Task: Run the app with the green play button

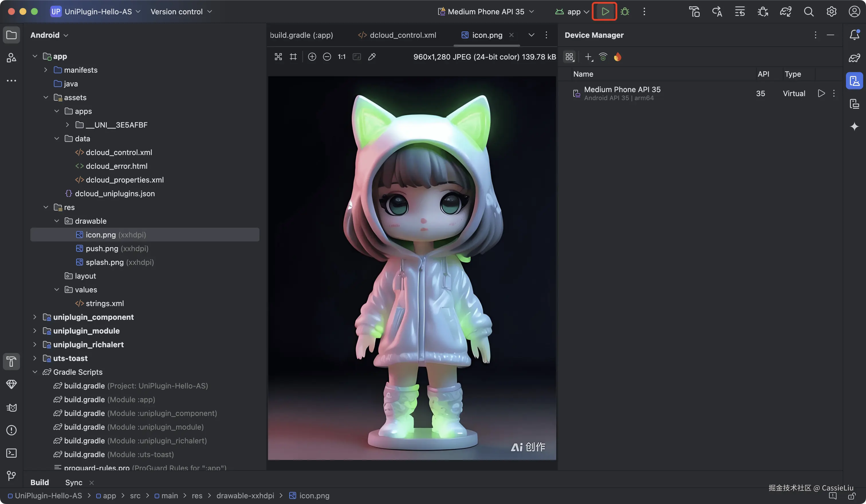Action: click(605, 12)
